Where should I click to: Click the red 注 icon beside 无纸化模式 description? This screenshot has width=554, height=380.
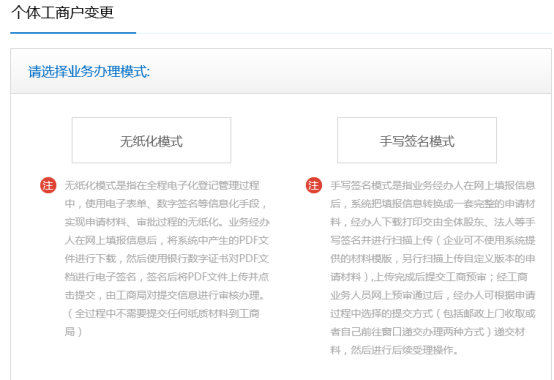point(48,185)
